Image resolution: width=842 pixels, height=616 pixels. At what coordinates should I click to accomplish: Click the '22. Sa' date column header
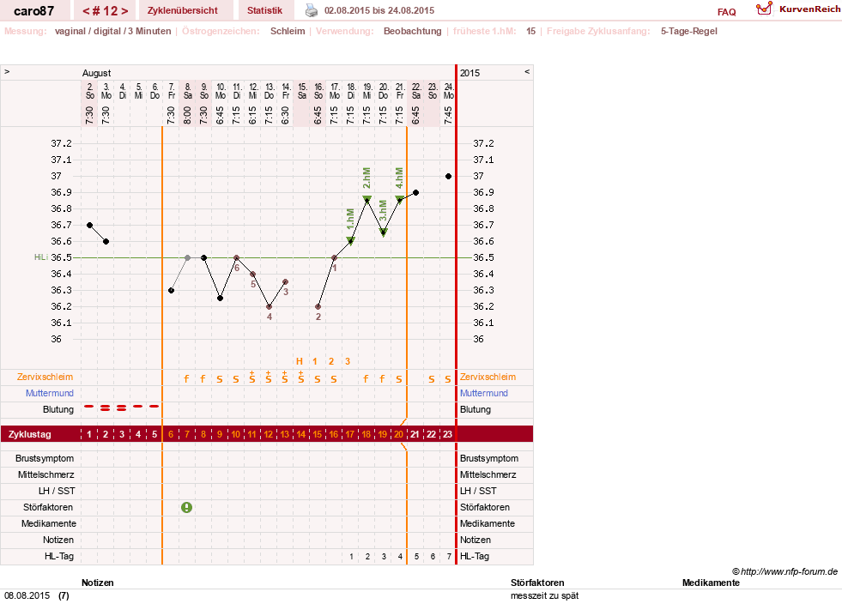pos(416,91)
